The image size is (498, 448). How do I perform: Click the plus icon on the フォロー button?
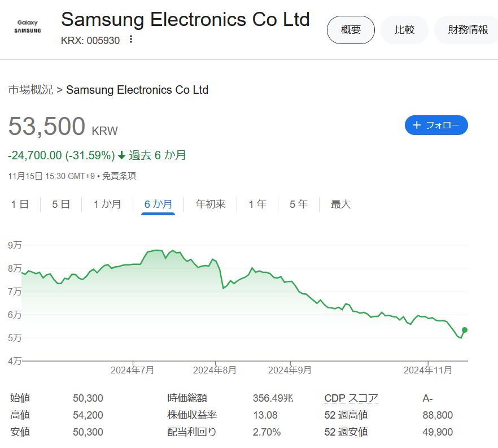[x=417, y=125]
